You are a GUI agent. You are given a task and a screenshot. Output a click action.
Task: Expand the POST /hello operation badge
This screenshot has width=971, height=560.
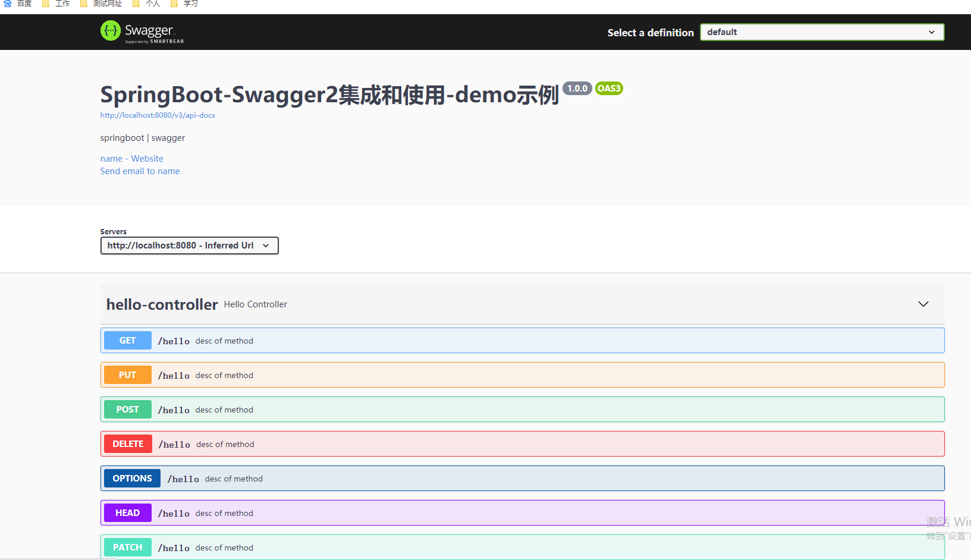coord(127,410)
